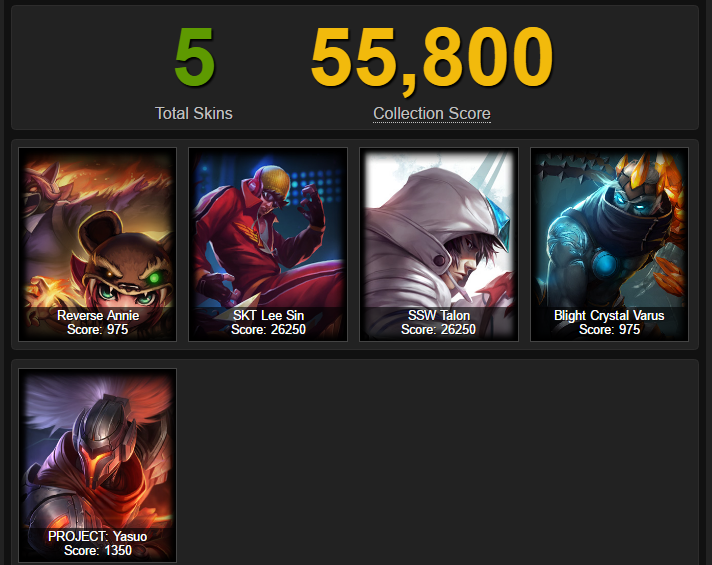712x565 pixels.
Task: Click SSW Talon's Score: 26250 text
Action: click(x=439, y=329)
